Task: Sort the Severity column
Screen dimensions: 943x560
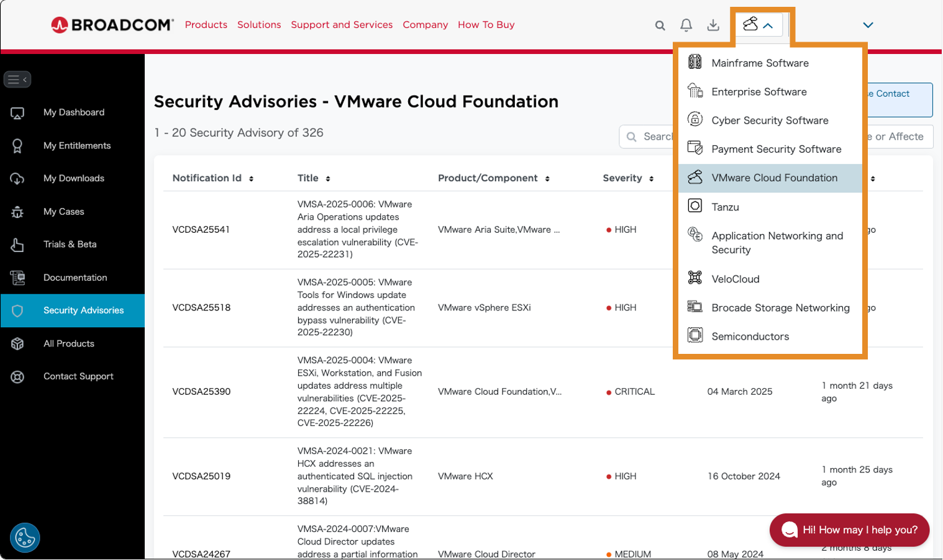Action: [x=651, y=179]
